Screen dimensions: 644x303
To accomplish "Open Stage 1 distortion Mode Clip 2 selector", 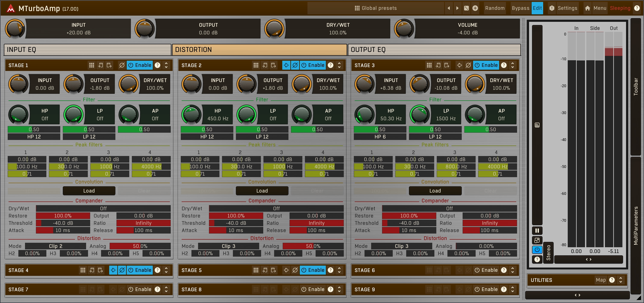I will click(x=56, y=246).
